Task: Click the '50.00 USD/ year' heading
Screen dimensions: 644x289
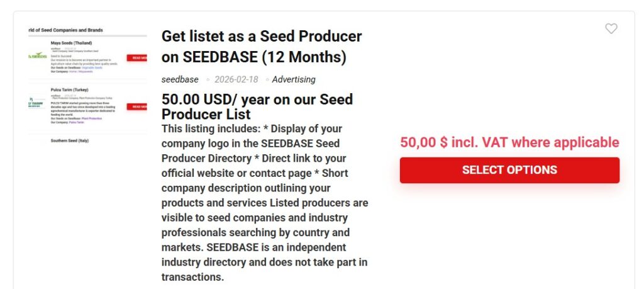Action: [257, 106]
